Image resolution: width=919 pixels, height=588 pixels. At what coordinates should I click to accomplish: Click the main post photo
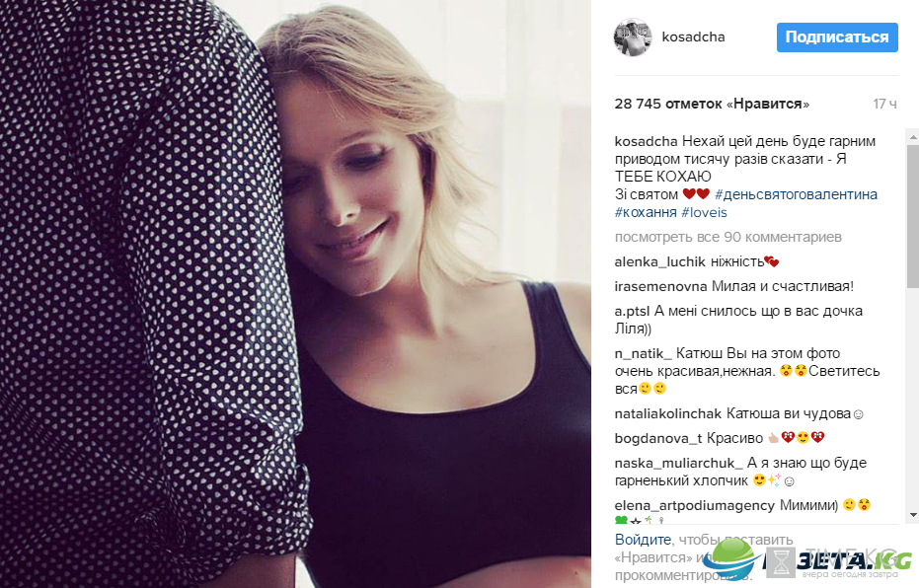tap(295, 294)
